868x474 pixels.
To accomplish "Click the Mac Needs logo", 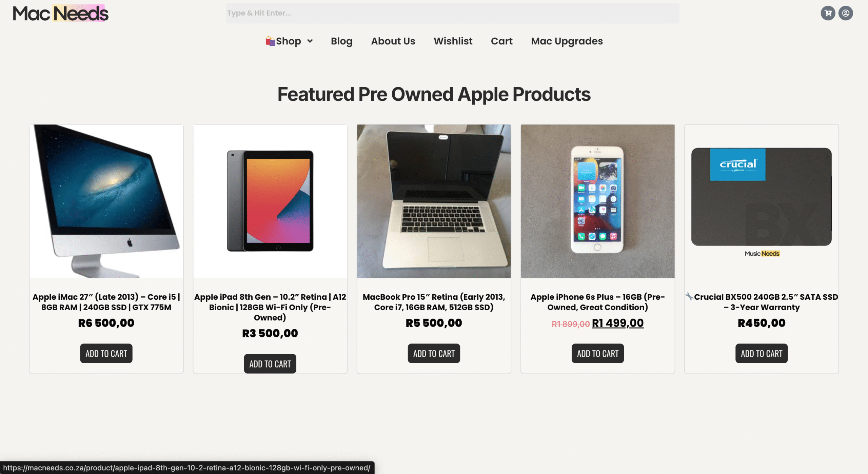I will (x=61, y=14).
